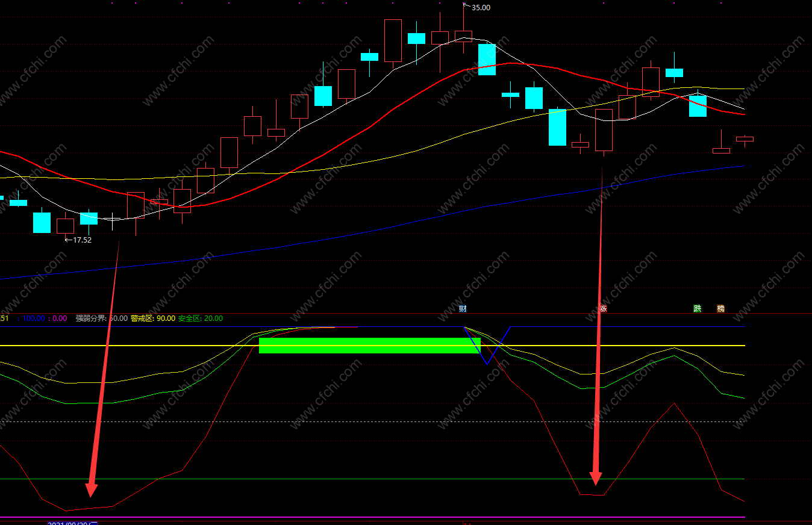
Task: Click the 安全区: 20.00 indicator value
Action: click(201, 318)
